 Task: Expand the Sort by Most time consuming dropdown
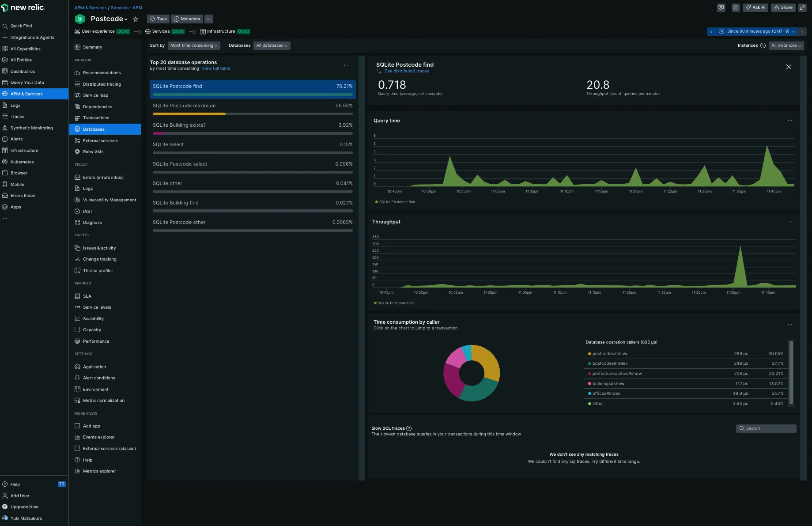pyautogui.click(x=193, y=45)
